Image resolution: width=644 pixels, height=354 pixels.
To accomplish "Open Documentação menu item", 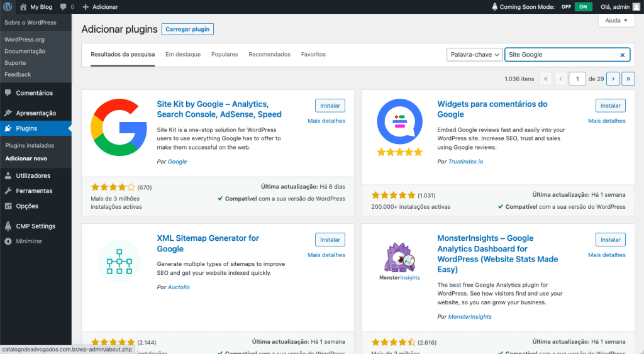I will click(25, 51).
